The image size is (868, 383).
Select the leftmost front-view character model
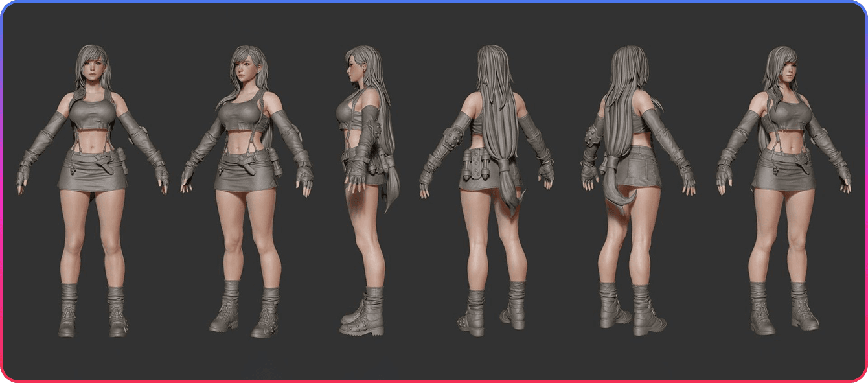[92, 194]
